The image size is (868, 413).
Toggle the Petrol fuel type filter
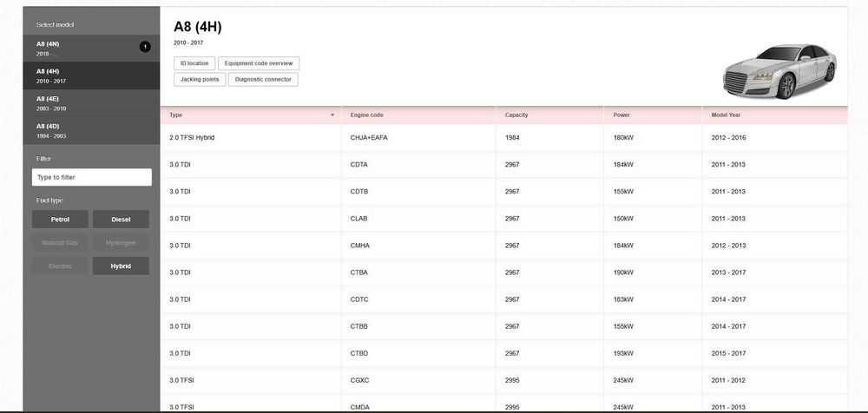tap(60, 220)
